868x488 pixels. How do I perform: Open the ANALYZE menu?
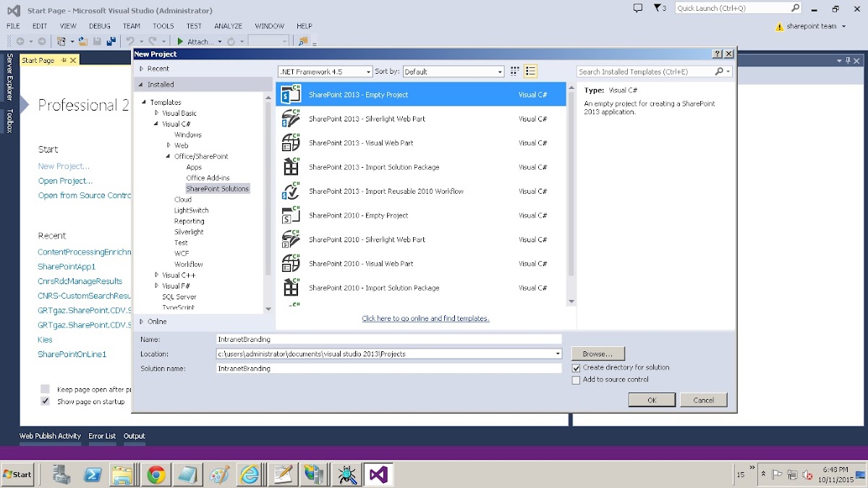tap(229, 26)
